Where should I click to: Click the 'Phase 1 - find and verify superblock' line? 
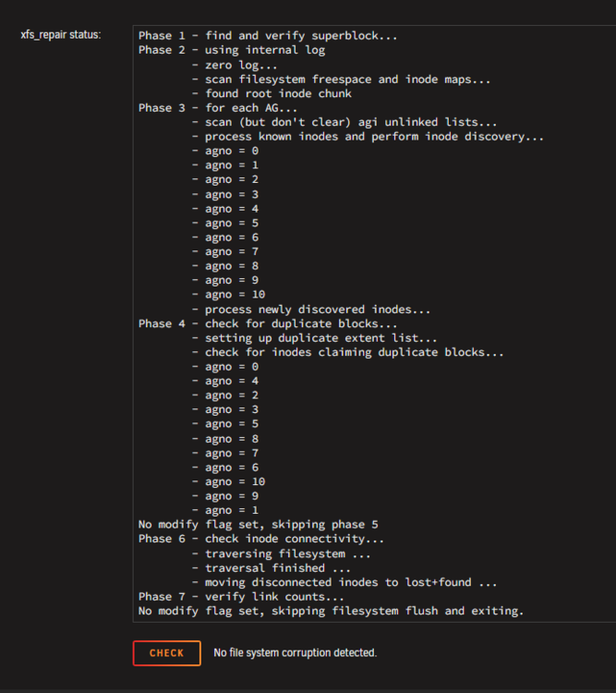pyautogui.click(x=268, y=36)
